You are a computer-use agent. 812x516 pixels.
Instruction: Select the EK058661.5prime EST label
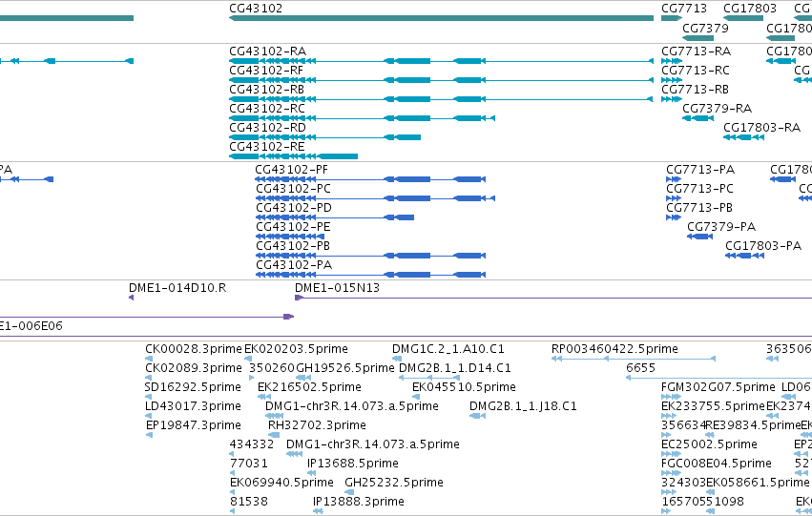point(758,484)
